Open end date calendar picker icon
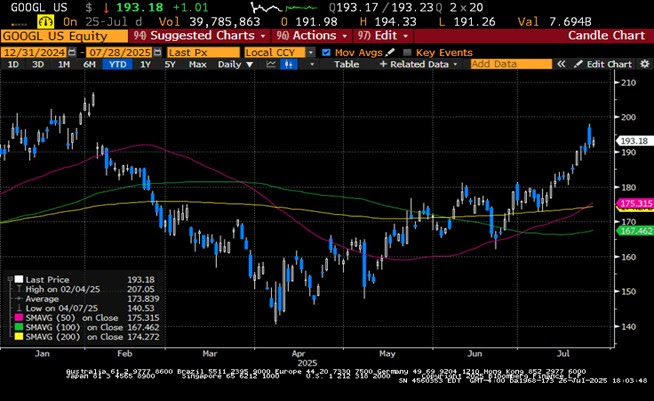 [157, 52]
